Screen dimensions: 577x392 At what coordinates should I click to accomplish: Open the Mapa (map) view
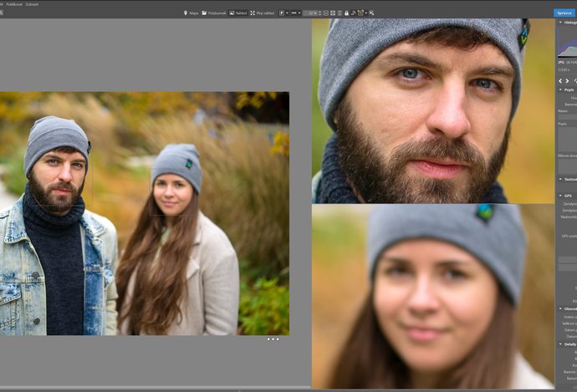coord(191,13)
